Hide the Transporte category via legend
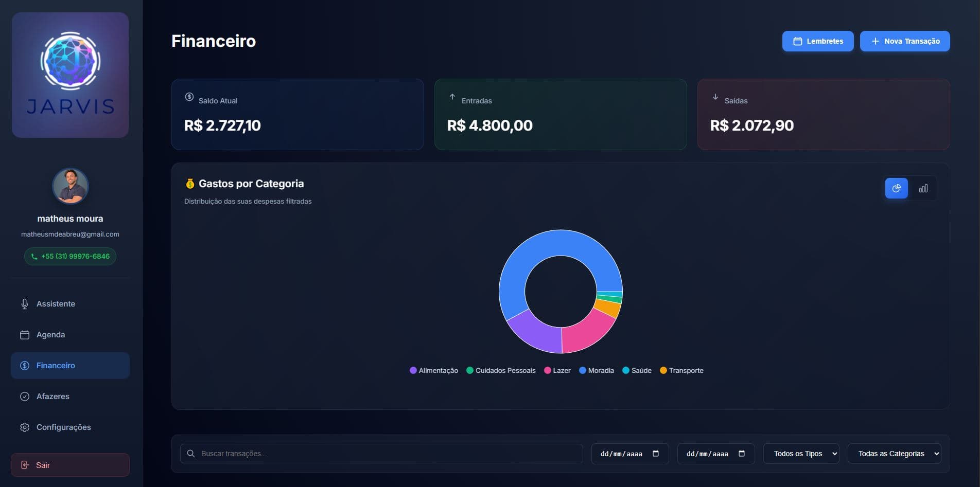This screenshot has height=487, width=980. coord(681,370)
